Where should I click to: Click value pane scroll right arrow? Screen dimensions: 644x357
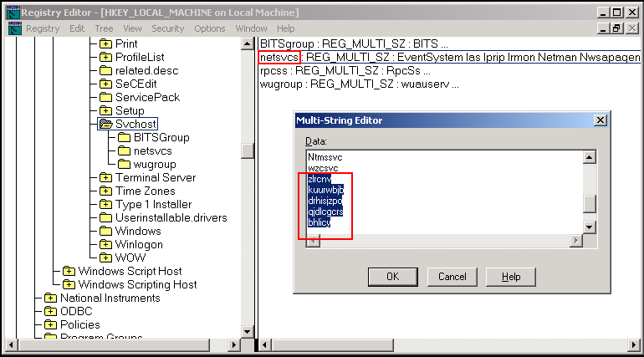tap(634, 345)
